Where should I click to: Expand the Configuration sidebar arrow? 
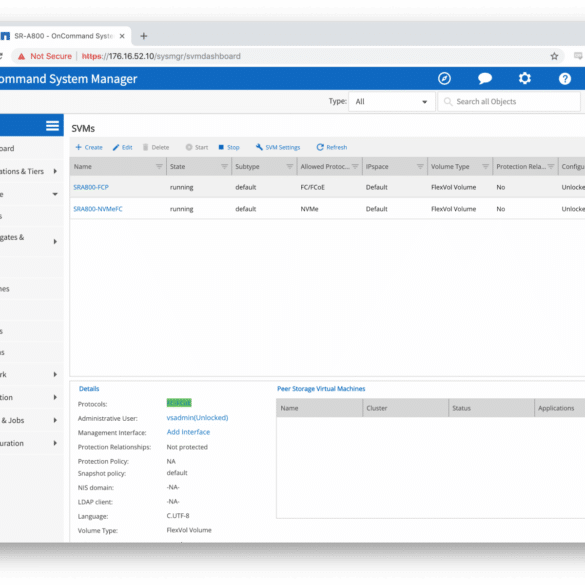point(55,443)
